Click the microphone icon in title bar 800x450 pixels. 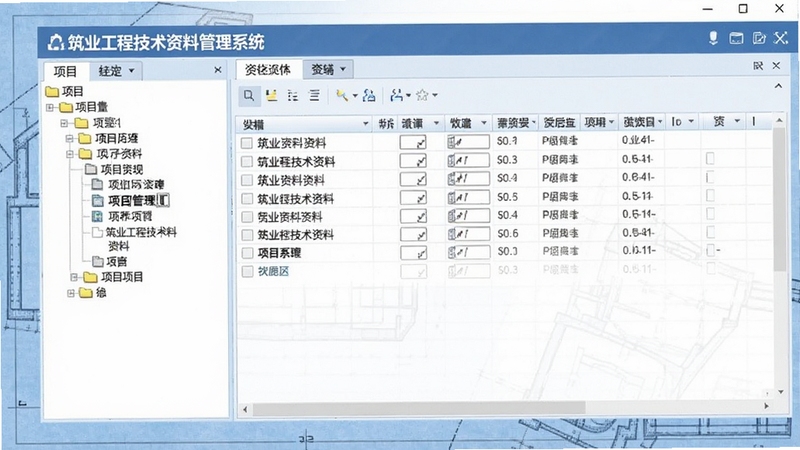click(x=713, y=38)
